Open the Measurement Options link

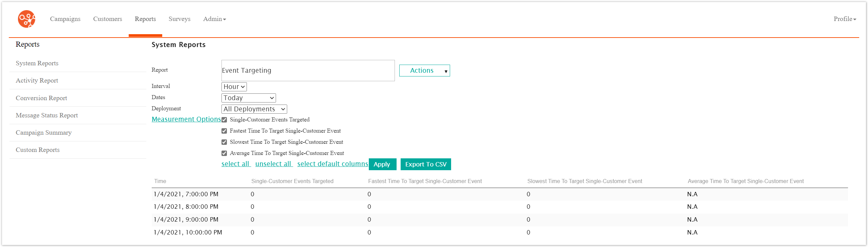(x=186, y=119)
